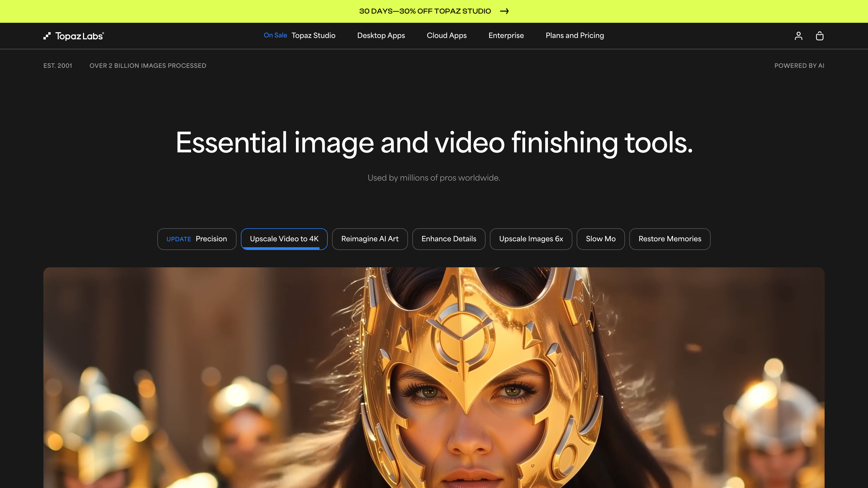The height and width of the screenshot is (488, 868).
Task: Show the Slow Mo demo tab
Action: pos(601,239)
